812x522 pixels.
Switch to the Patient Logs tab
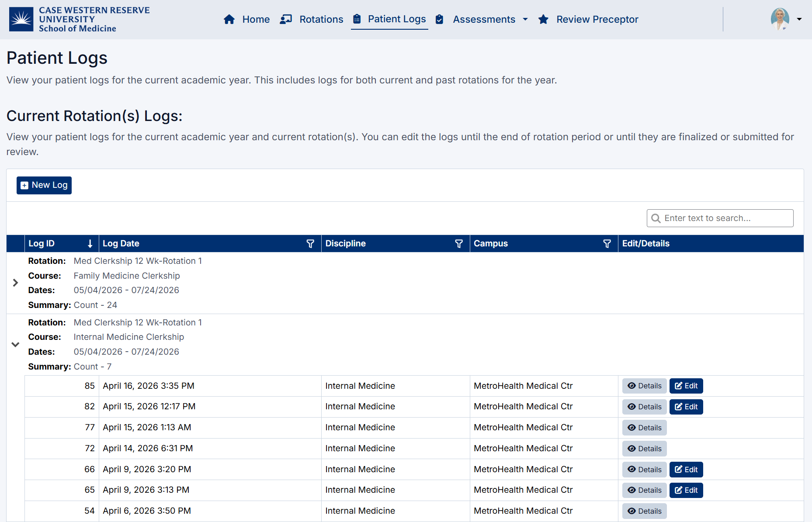pyautogui.click(x=397, y=19)
